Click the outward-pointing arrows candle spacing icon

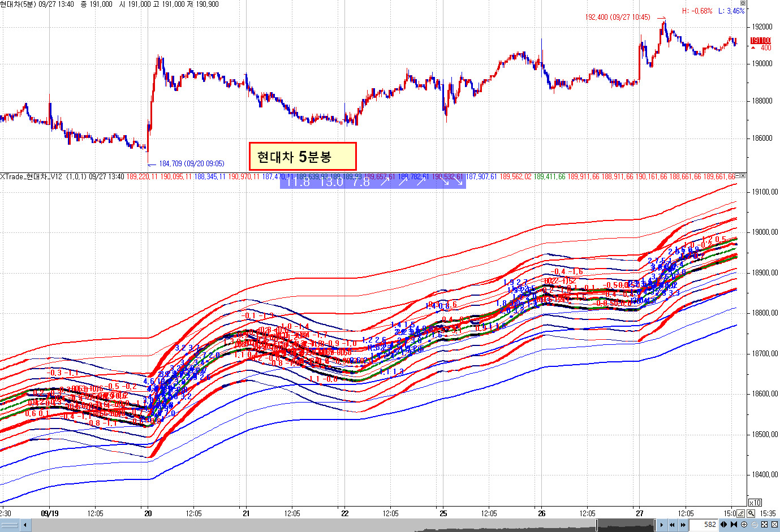pos(723,525)
